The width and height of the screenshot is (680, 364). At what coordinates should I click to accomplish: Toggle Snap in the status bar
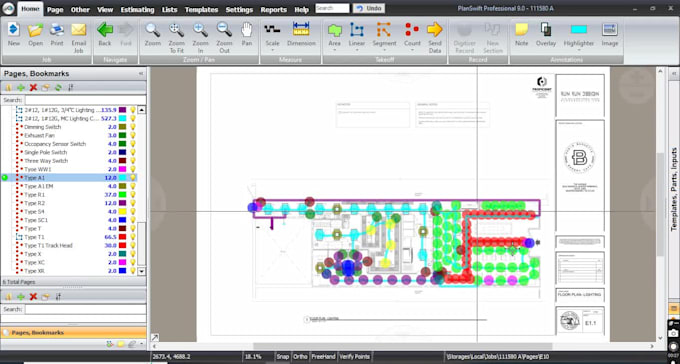[283, 357]
